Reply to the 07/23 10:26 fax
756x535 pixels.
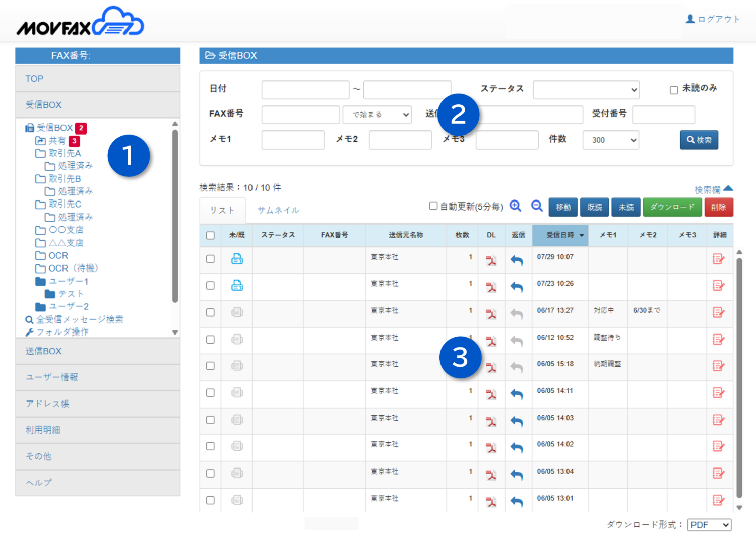(x=517, y=287)
